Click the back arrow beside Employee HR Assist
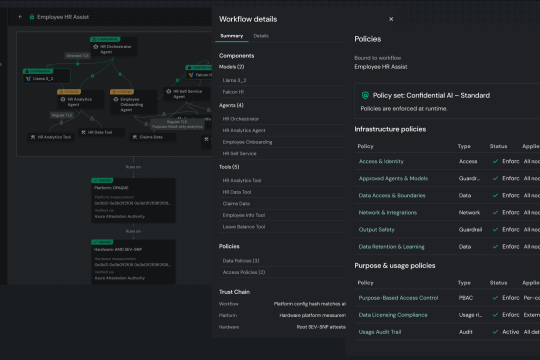 point(20,17)
